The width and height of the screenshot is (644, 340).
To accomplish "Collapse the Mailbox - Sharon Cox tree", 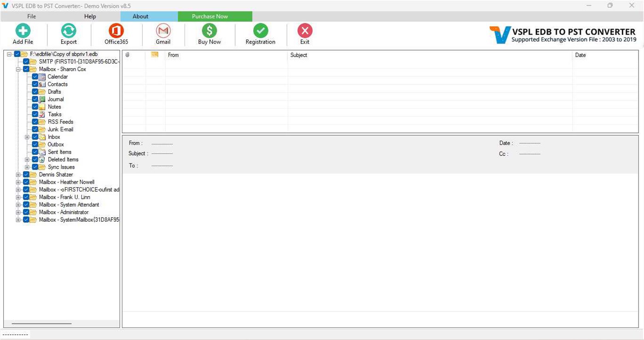I will (x=17, y=69).
